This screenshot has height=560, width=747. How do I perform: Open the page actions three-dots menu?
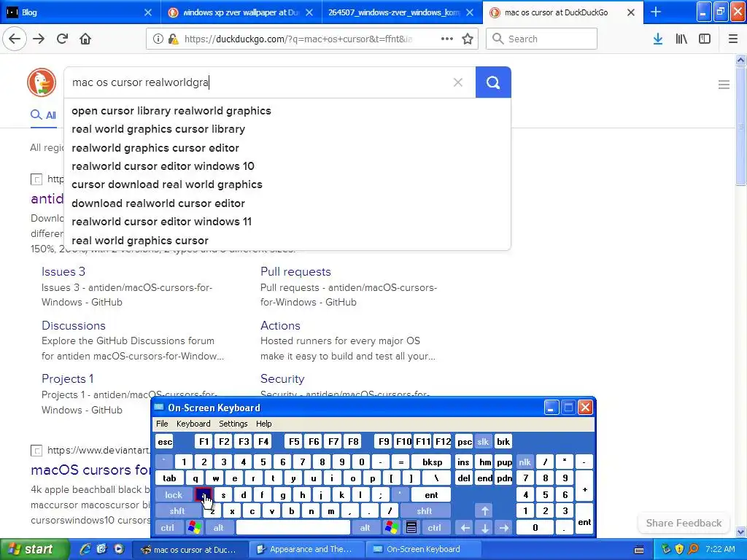click(x=447, y=39)
